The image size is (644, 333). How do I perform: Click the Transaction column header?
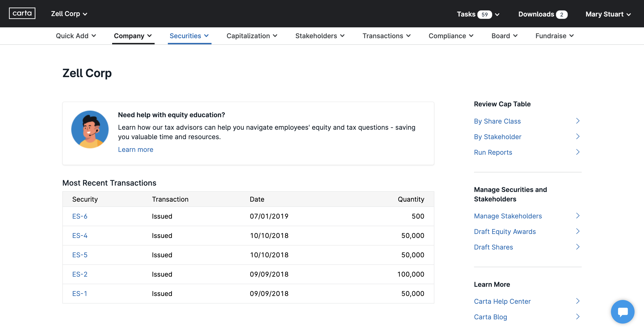click(170, 199)
